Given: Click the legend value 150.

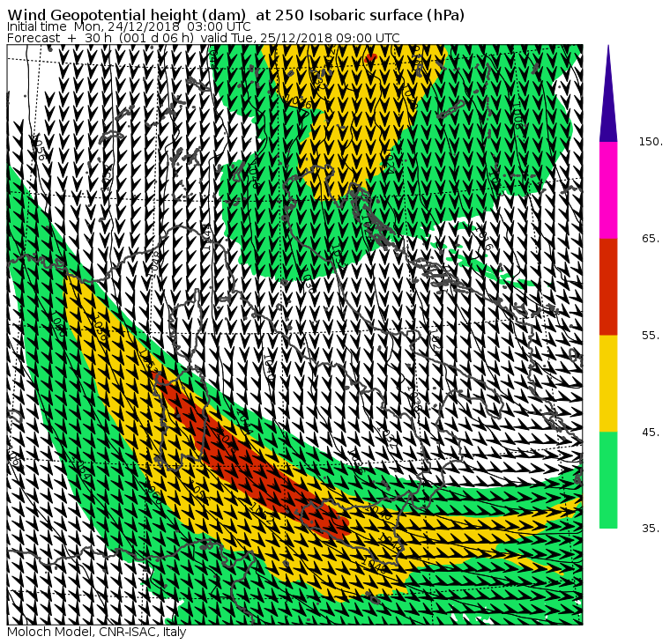Looking at the screenshot, I should pyautogui.click(x=651, y=142).
